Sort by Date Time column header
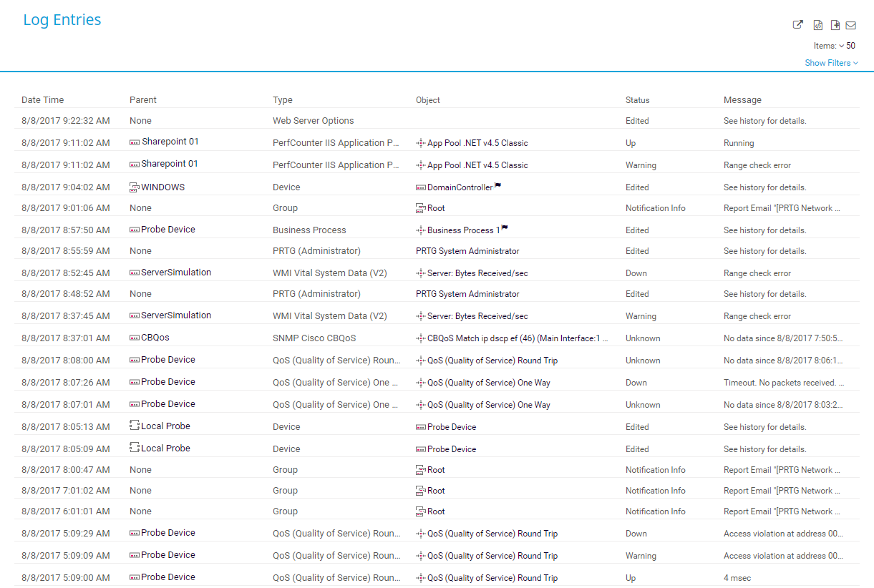874x588 pixels. 42,100
